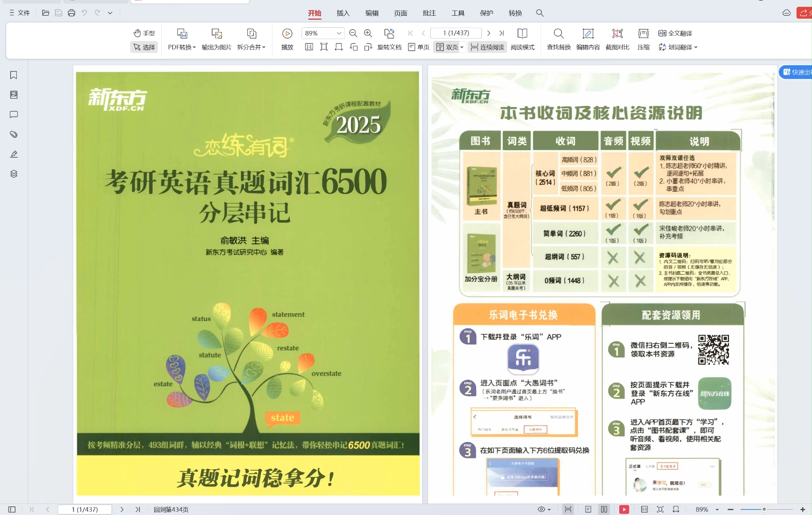Screen dimensions: 812x515
Task: Click 旋转文档 rotate document button
Action: 389,39
